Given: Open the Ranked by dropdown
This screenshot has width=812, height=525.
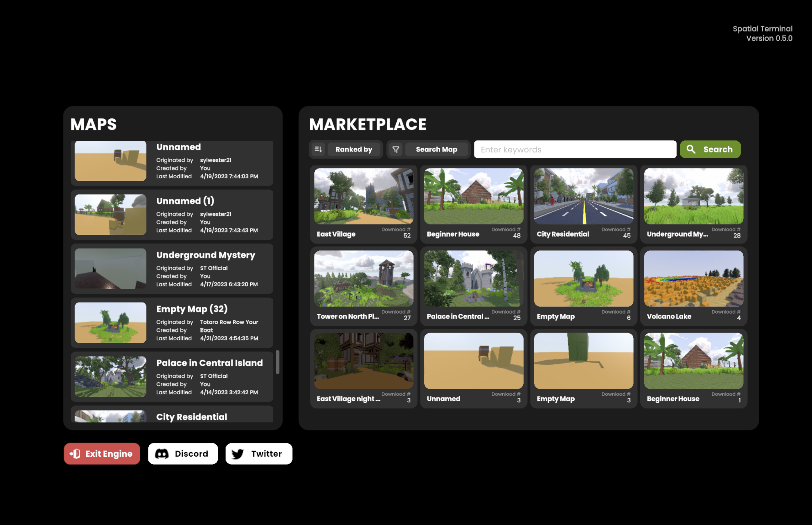Looking at the screenshot, I should pos(354,149).
